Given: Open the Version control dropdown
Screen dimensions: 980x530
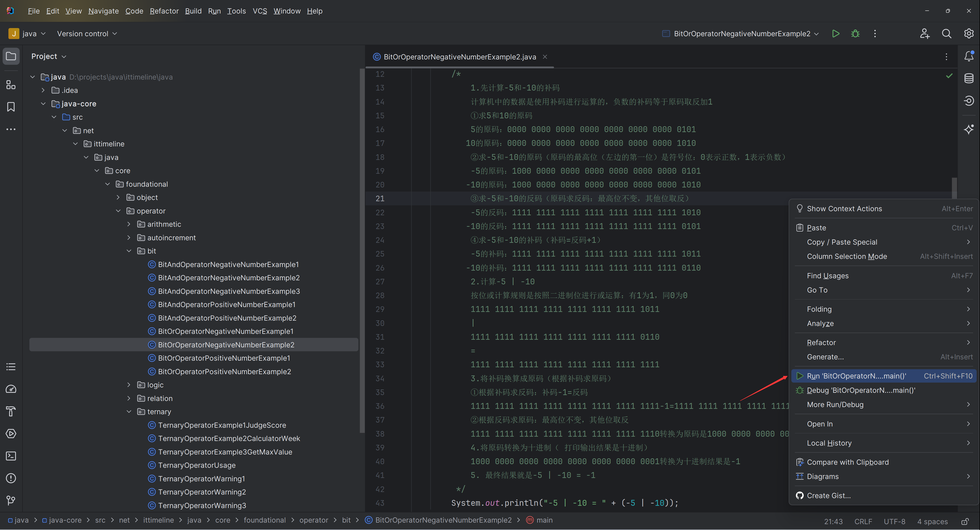Looking at the screenshot, I should click(87, 33).
